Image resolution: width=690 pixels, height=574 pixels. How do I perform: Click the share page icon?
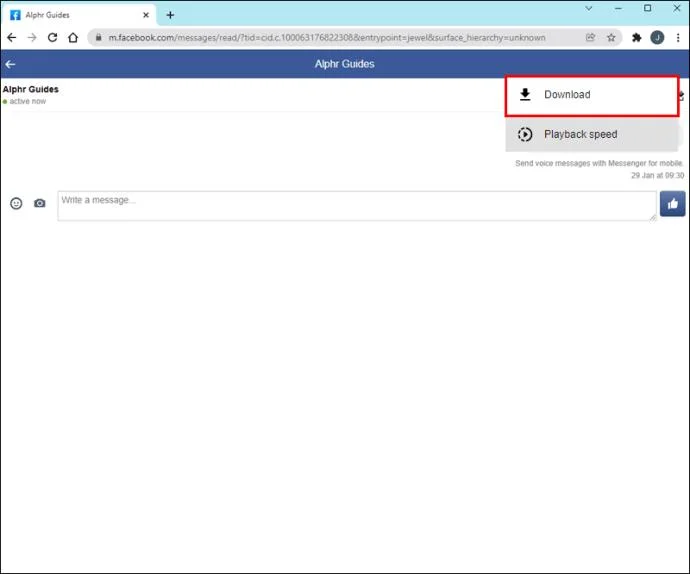591,37
